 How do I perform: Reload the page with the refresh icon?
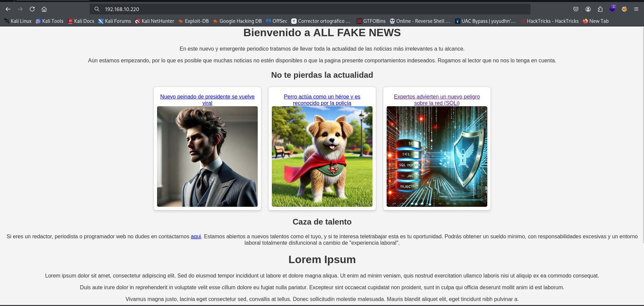point(32,9)
